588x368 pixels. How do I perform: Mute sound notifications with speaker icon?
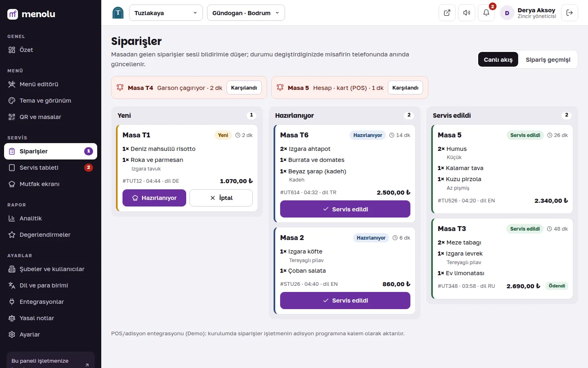pos(467,13)
